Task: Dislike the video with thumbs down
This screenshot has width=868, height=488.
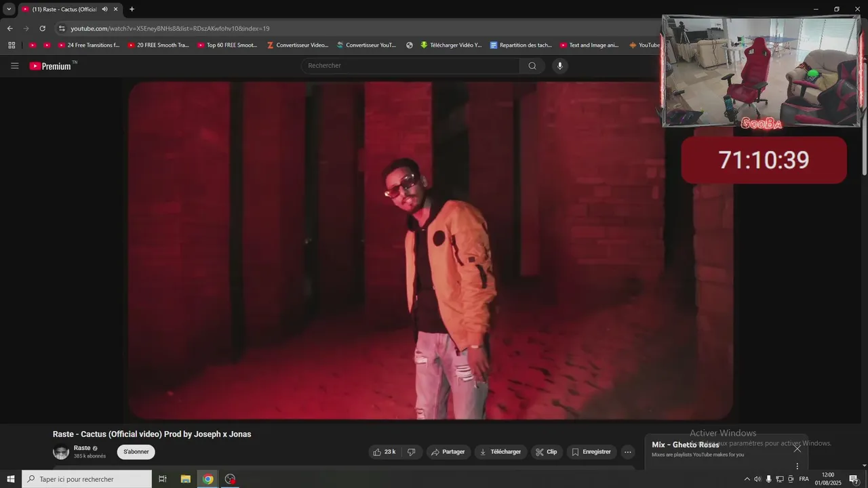Action: tap(411, 452)
